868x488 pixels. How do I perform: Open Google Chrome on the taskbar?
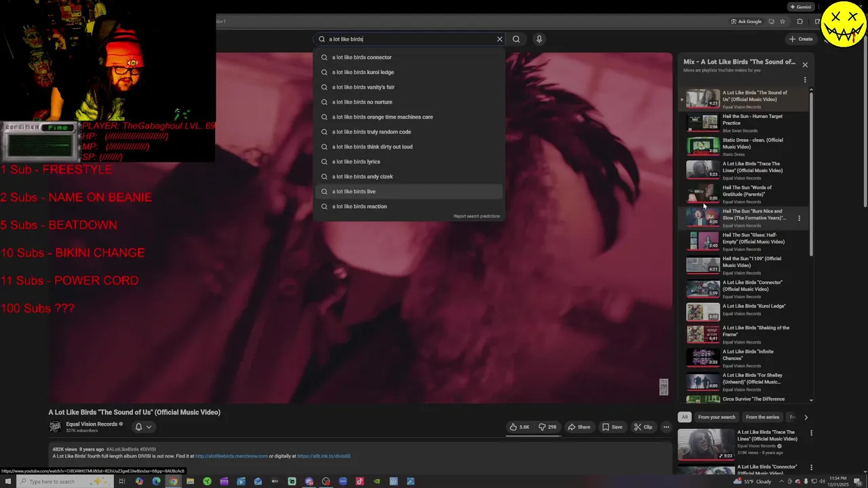[173, 481]
